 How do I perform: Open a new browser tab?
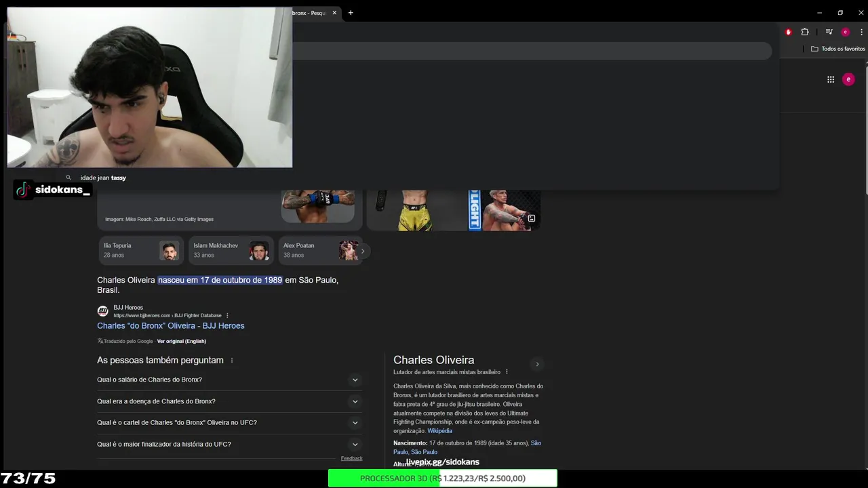[351, 13]
